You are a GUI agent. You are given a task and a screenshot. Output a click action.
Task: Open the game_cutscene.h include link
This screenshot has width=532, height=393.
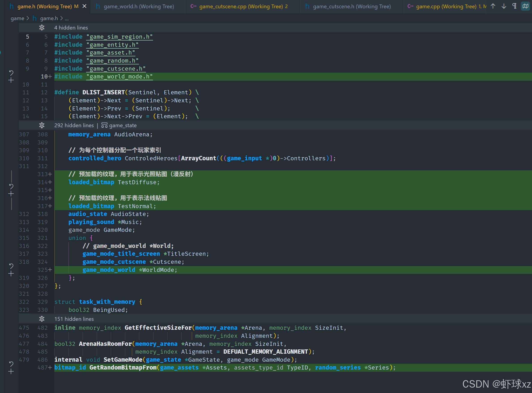116,69
